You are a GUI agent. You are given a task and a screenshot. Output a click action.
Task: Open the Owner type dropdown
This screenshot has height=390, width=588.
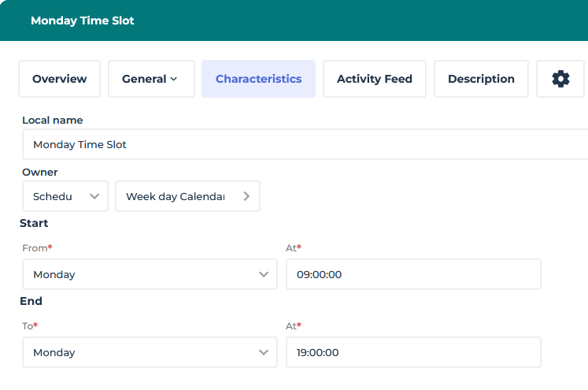coord(65,196)
